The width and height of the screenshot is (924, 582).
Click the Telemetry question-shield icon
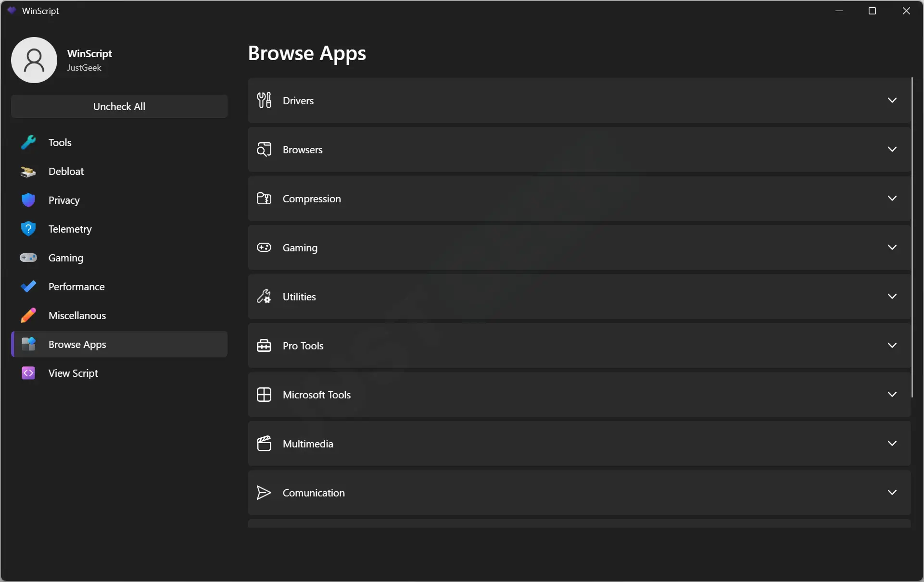[x=28, y=229]
